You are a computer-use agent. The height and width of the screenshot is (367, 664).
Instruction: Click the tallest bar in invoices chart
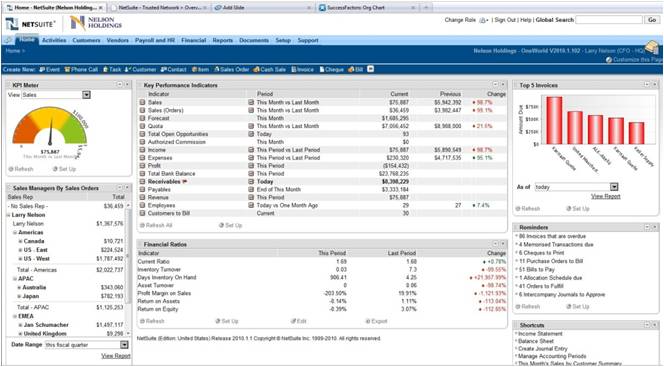[x=554, y=120]
